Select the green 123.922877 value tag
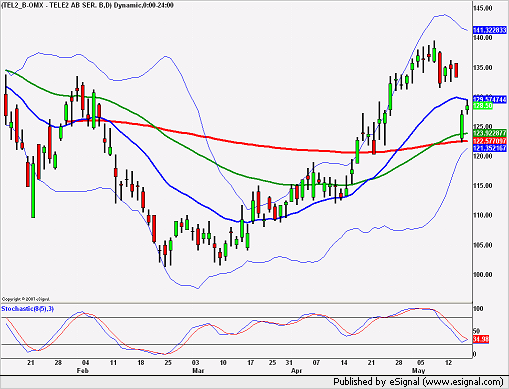This screenshot has width=509, height=389. point(490,133)
